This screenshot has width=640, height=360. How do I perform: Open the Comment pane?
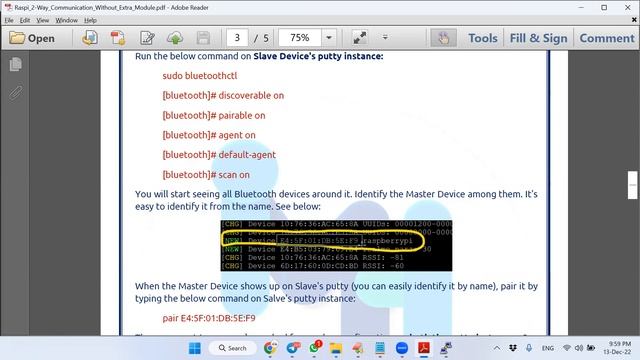pyautogui.click(x=607, y=38)
